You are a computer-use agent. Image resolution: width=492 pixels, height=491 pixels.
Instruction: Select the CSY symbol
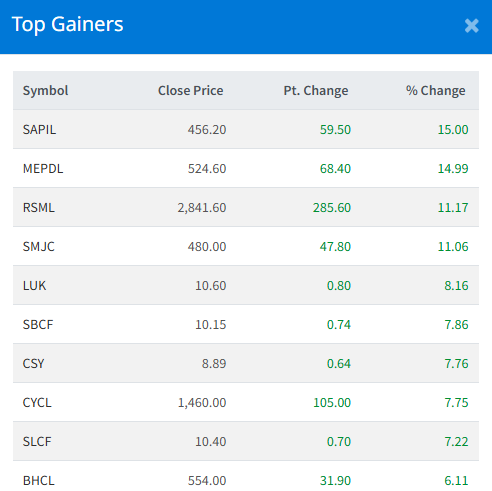point(33,364)
